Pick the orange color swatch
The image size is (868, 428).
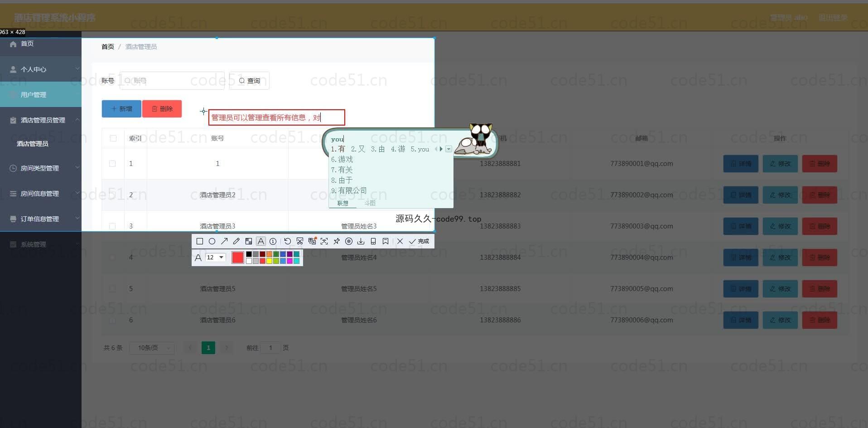[x=269, y=254]
